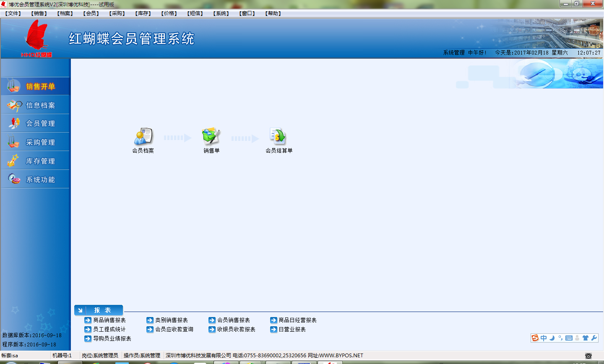Click the 12:07:27 clock text

click(589, 53)
